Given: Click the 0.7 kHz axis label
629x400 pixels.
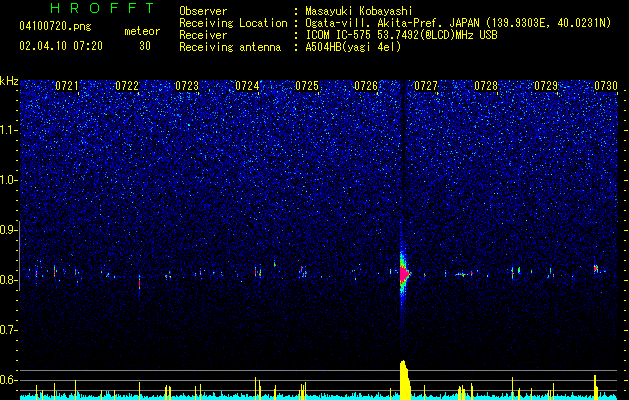Looking at the screenshot, I should coord(9,330).
